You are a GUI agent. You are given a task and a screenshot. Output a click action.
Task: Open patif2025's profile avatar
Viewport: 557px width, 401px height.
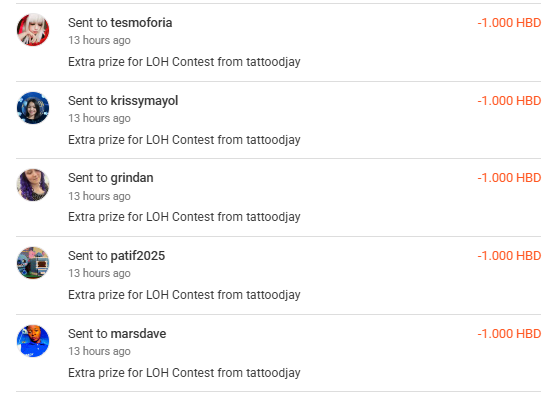click(x=33, y=263)
